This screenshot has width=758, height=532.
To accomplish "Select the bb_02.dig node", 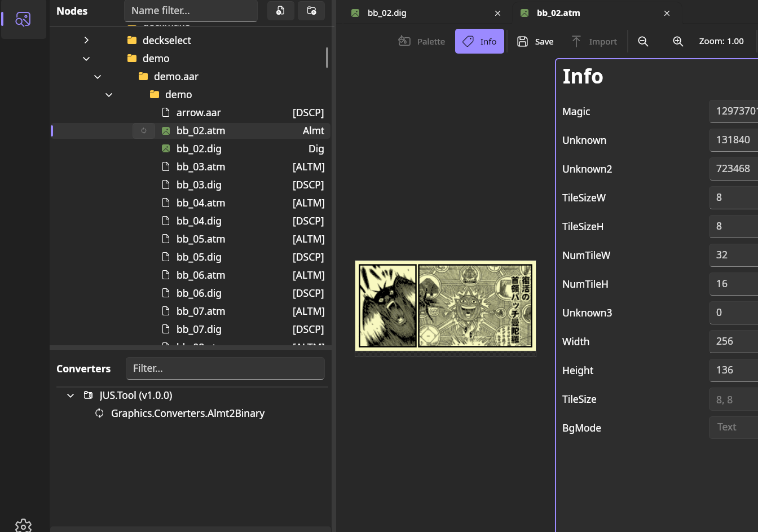I will [x=191, y=149].
